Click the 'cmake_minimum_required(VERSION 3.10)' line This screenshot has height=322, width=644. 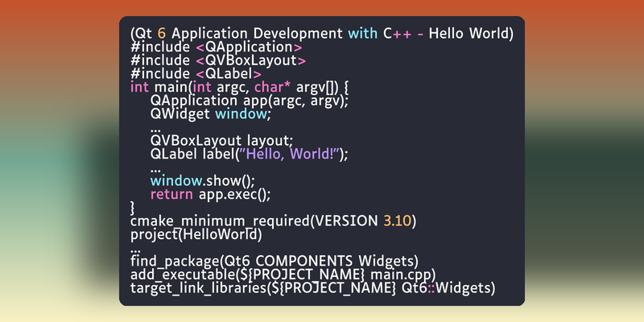pyautogui.click(x=273, y=221)
